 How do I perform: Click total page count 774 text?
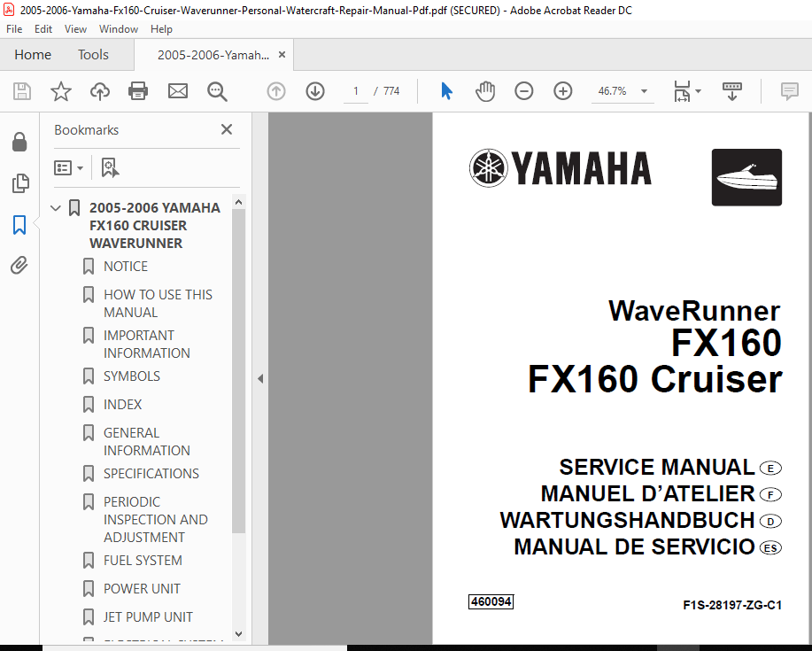tap(391, 91)
